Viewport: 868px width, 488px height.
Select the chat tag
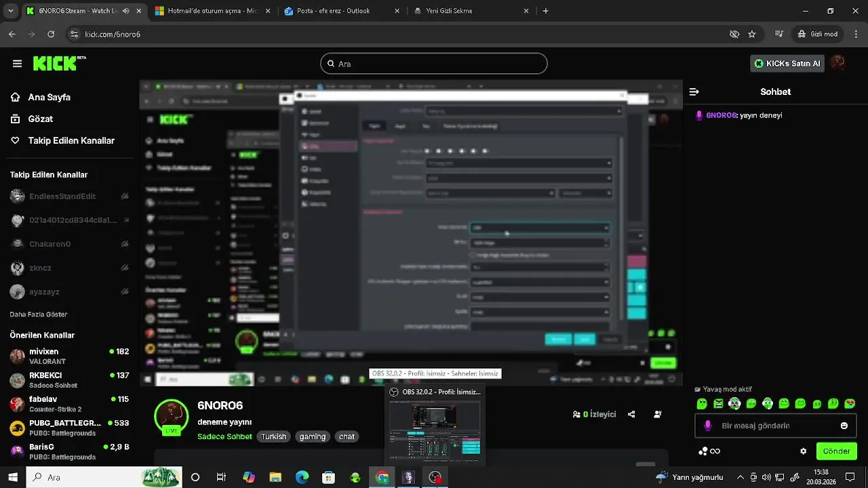coord(347,436)
